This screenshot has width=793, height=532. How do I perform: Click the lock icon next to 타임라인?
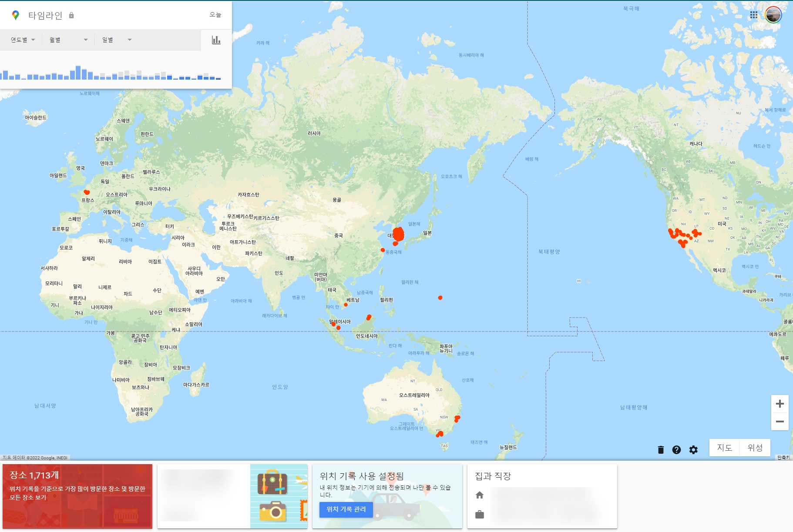[71, 15]
